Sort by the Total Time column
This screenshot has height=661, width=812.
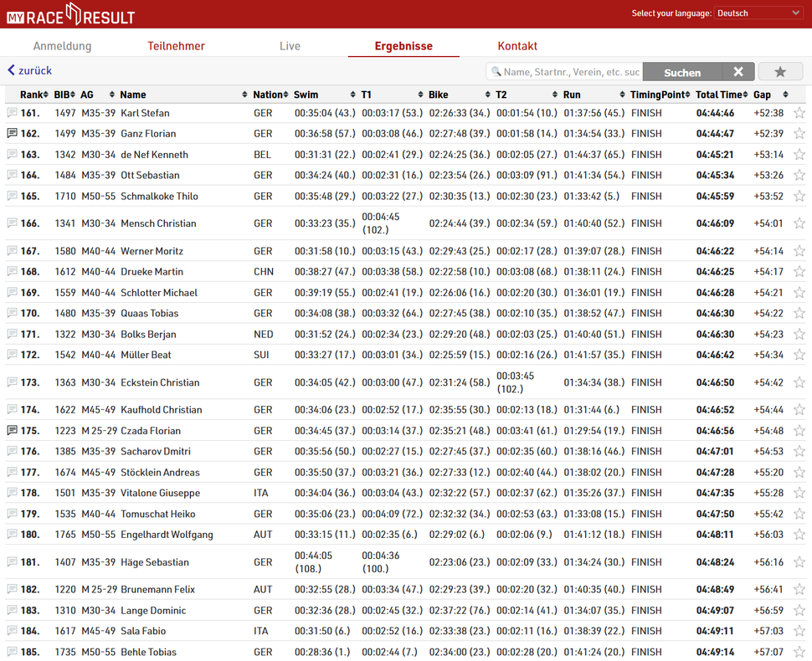click(x=722, y=95)
